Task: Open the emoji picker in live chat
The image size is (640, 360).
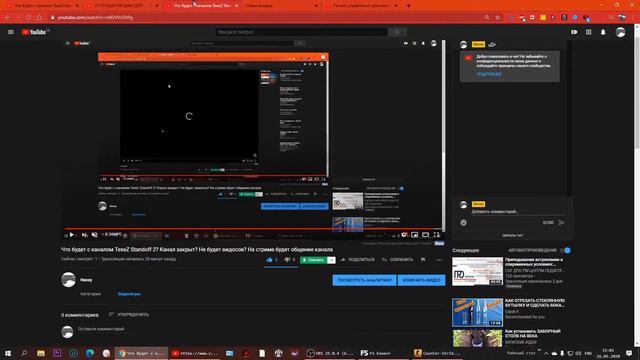Action: point(463,222)
